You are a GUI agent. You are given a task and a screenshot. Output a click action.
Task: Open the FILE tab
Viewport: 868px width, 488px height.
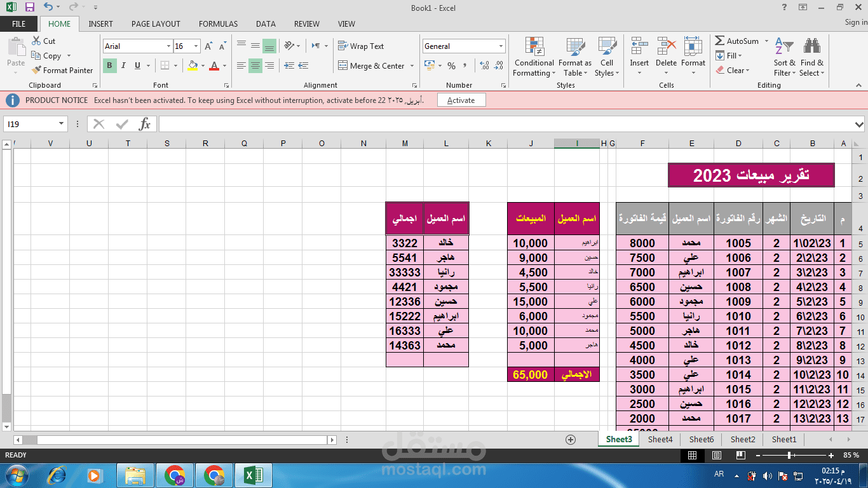coord(19,24)
